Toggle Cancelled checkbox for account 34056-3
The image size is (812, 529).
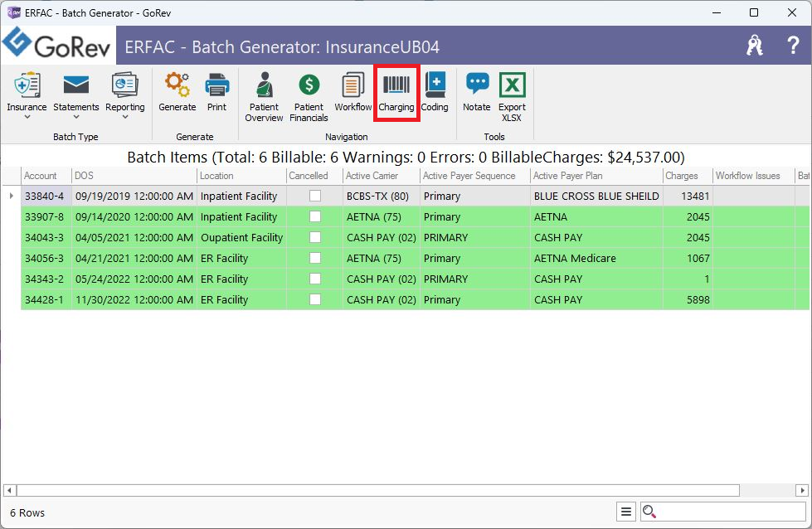pos(315,258)
